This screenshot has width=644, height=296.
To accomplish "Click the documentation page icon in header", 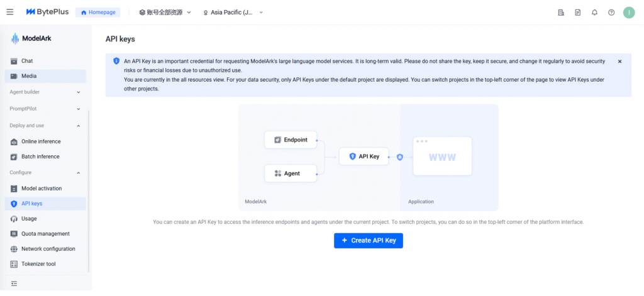I will [577, 13].
